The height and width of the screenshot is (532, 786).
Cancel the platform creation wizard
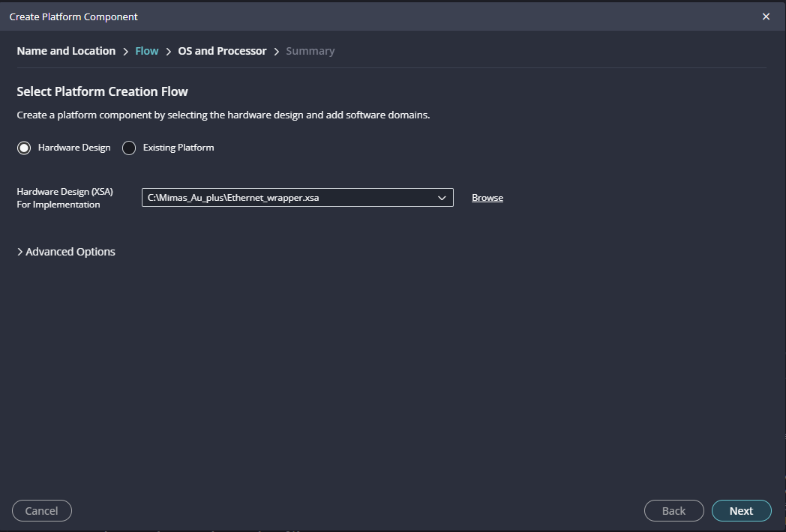point(42,510)
